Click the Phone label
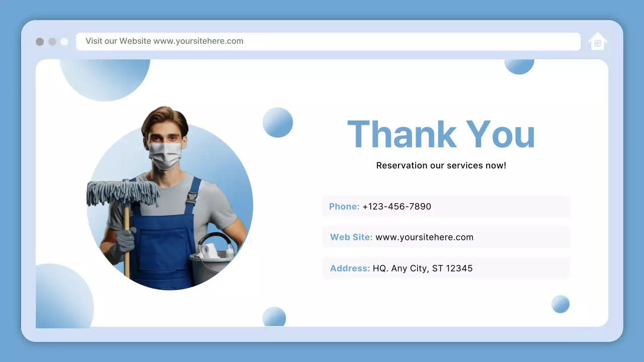This screenshot has height=362, width=644. tap(344, 207)
